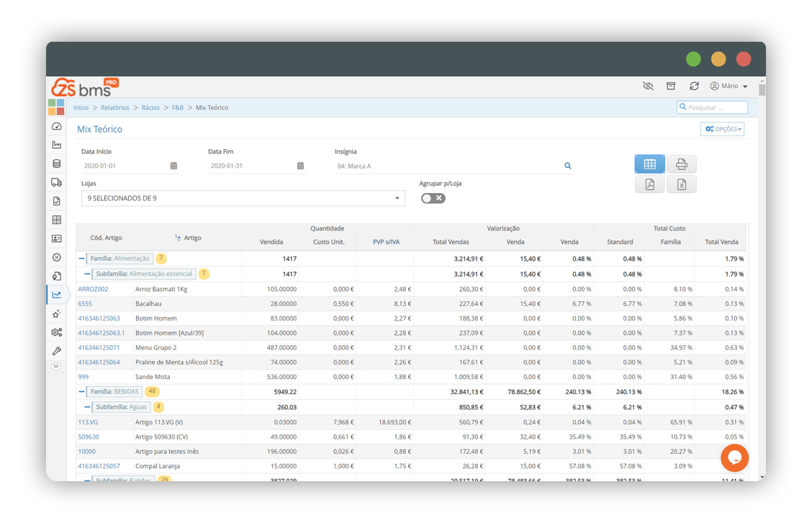
Task: Collapse the Subfamília Aguas group
Action: [x=87, y=407]
